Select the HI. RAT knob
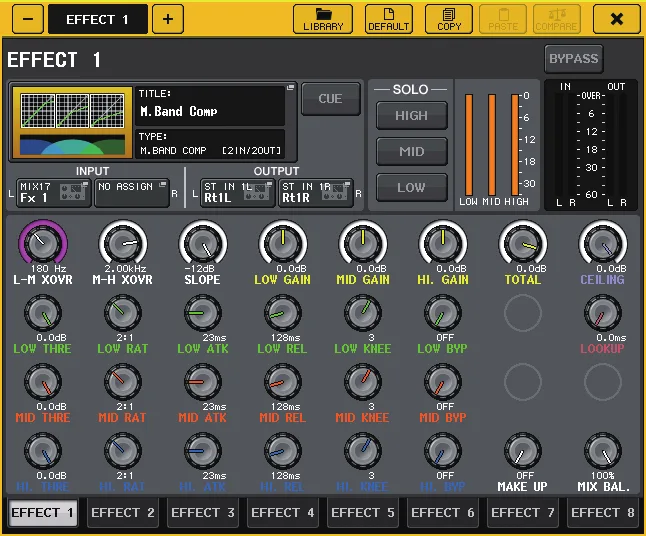This screenshot has width=646, height=536. (123, 451)
